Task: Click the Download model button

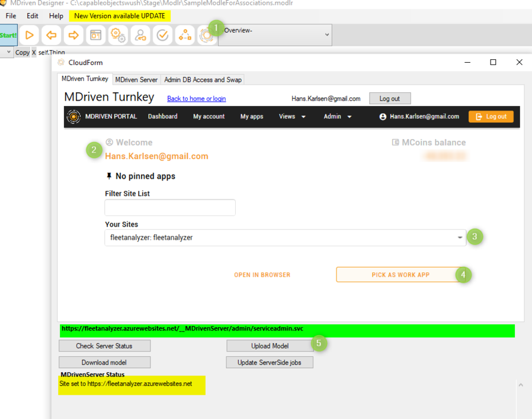Action: click(x=104, y=362)
